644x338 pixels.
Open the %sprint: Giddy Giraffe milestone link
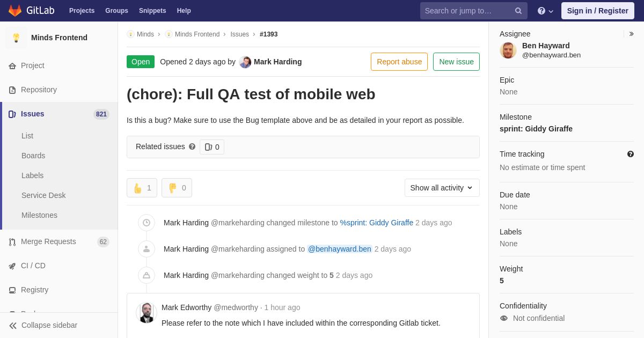pos(377,223)
